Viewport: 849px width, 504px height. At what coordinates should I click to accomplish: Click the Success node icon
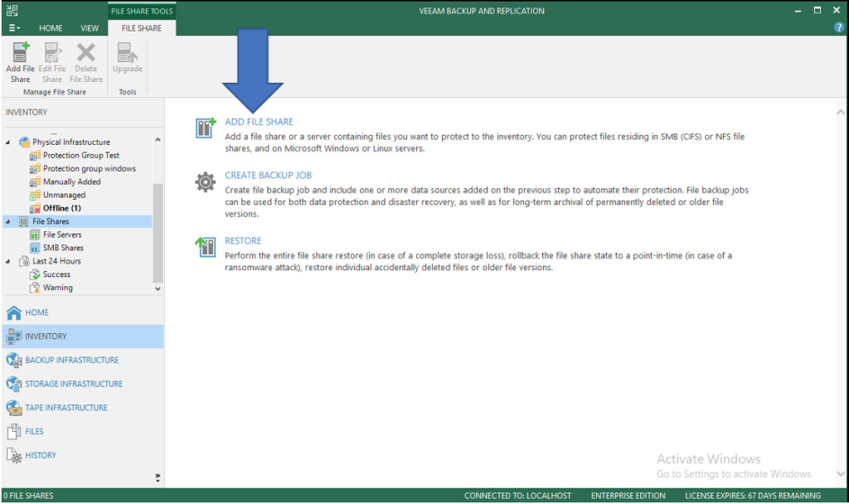[x=35, y=274]
